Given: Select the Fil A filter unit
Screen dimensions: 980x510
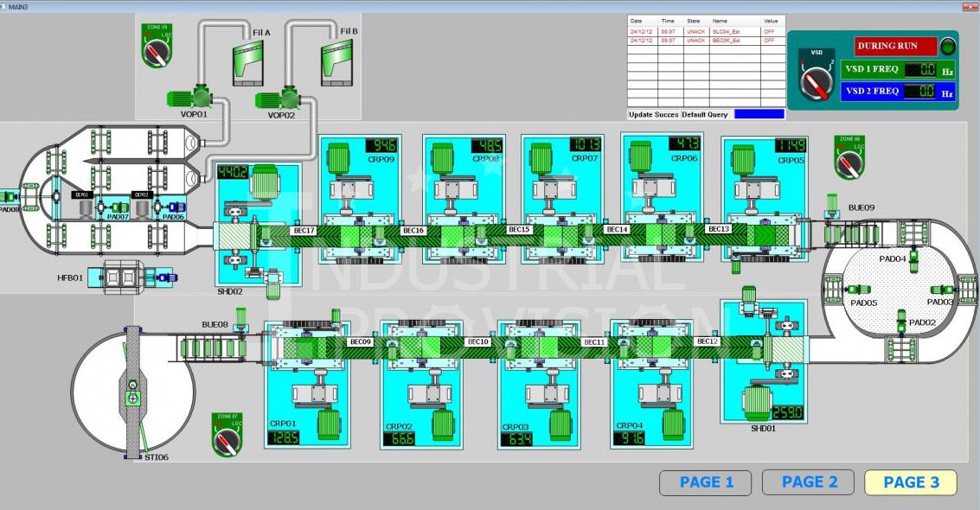Looking at the screenshot, I should (x=252, y=59).
